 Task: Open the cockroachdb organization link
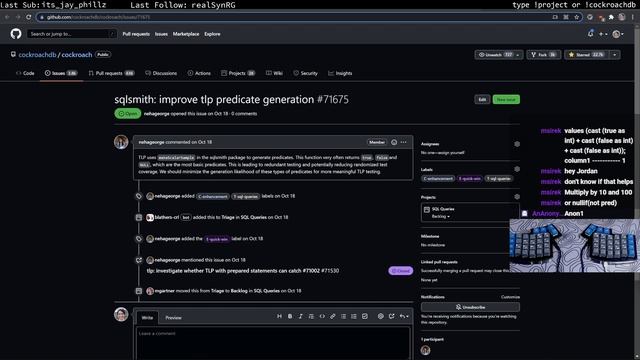pyautogui.click(x=37, y=55)
